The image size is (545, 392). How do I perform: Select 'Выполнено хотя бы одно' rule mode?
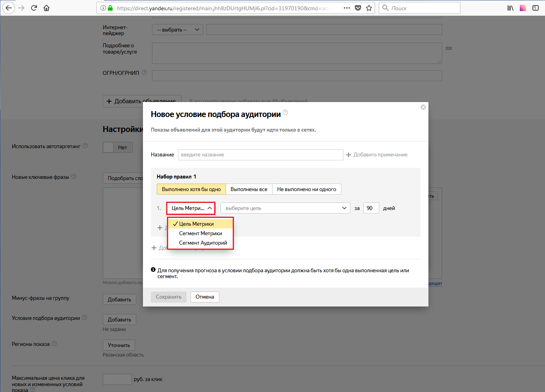coord(191,189)
